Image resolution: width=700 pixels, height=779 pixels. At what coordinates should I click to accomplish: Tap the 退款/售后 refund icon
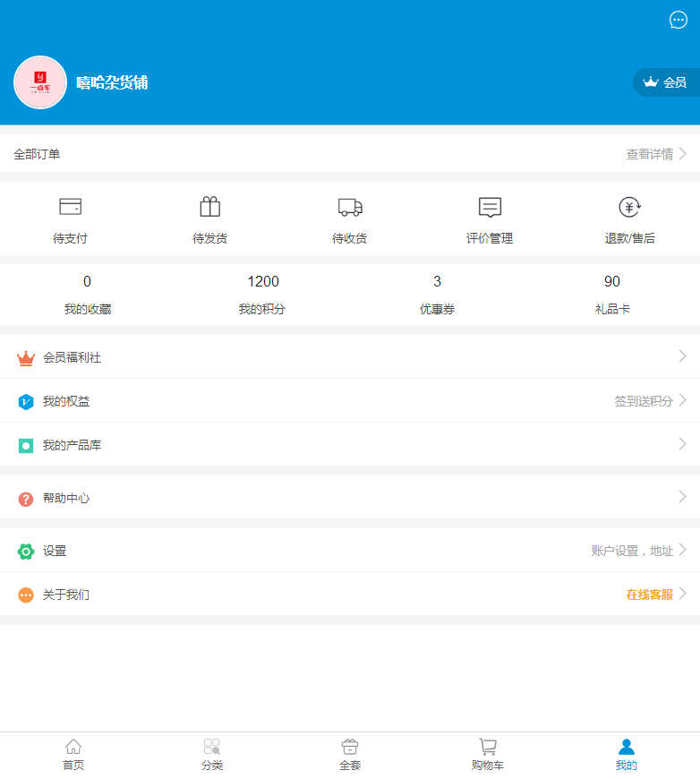pyautogui.click(x=630, y=207)
